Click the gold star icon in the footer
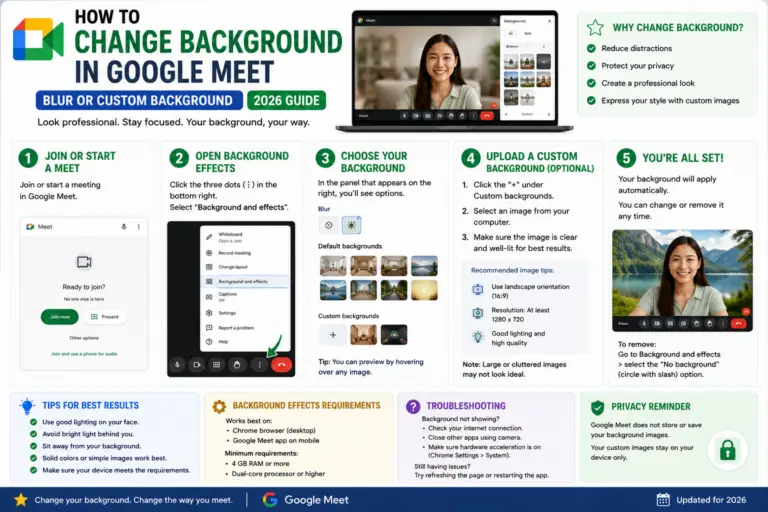The image size is (768, 512). (21, 500)
